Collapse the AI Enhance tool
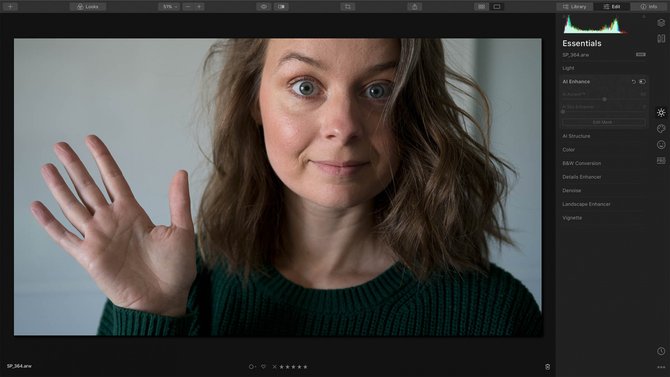The width and height of the screenshot is (670, 377). tap(576, 81)
